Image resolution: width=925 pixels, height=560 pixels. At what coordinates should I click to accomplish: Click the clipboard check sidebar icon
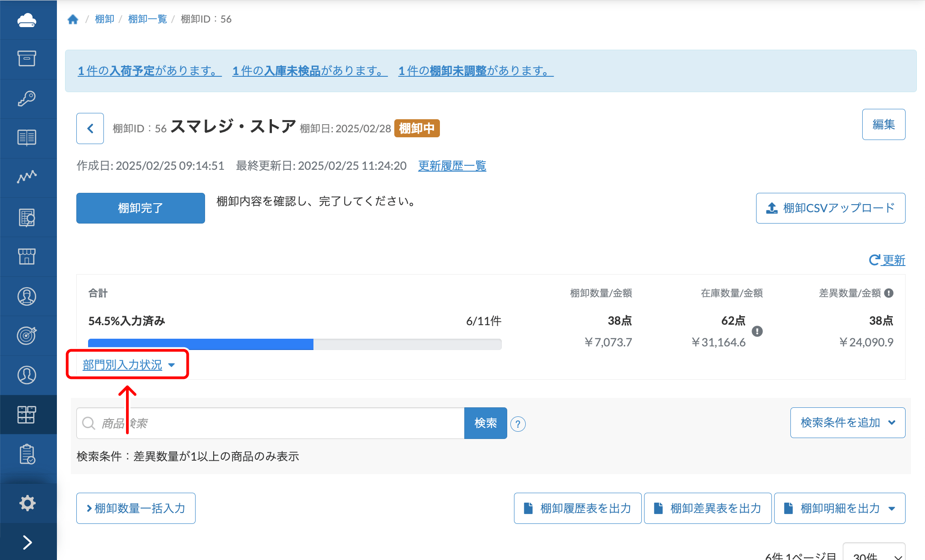27,454
